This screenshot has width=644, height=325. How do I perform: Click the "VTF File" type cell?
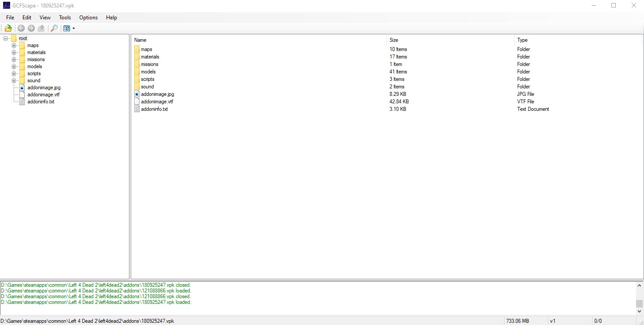[526, 102]
